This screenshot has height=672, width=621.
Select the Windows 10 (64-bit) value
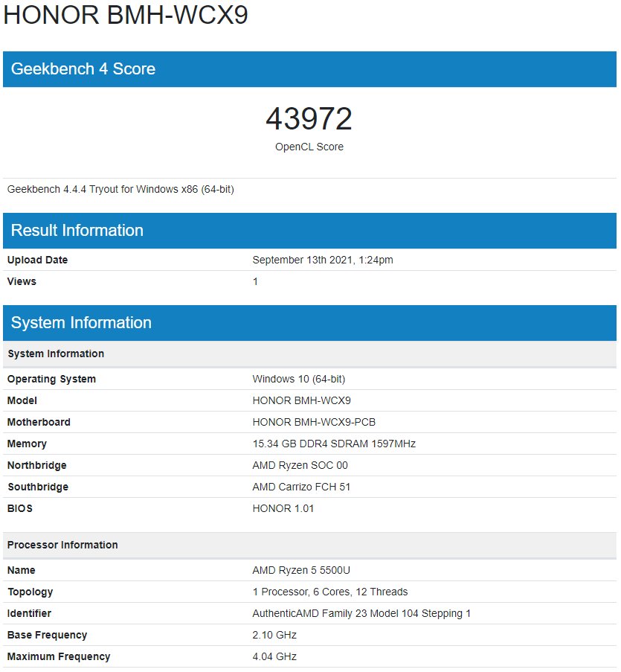(x=299, y=379)
